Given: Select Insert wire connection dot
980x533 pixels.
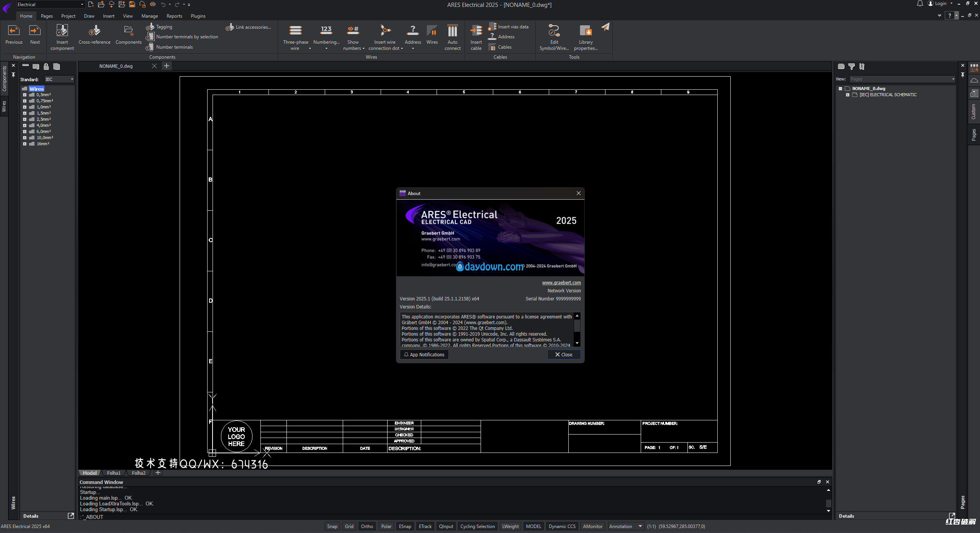Looking at the screenshot, I should point(385,37).
